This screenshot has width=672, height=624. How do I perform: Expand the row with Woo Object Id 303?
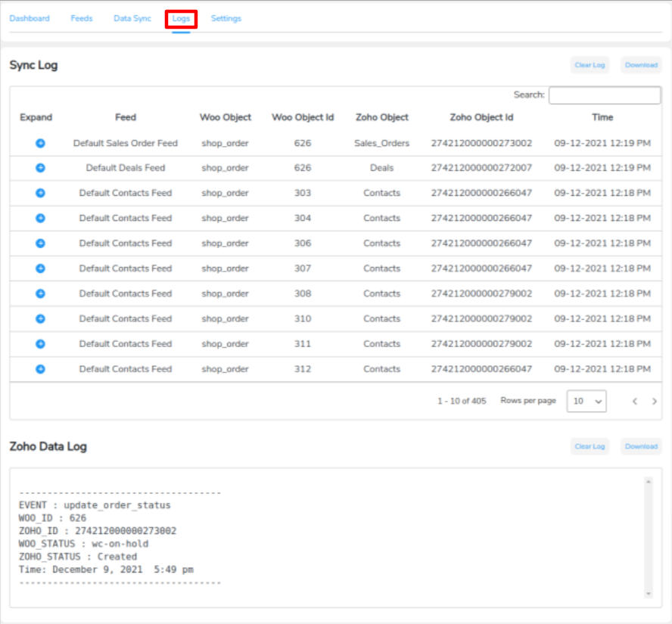click(x=41, y=193)
